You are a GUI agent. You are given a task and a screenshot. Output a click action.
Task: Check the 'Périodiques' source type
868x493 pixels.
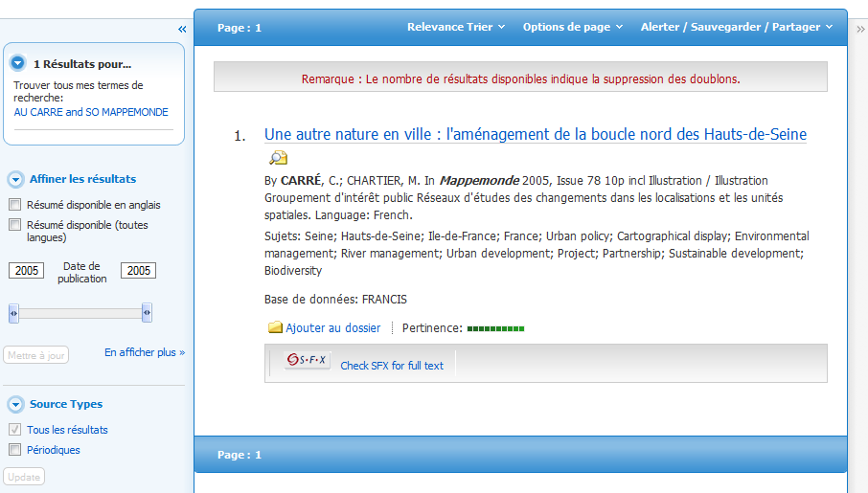(15, 449)
